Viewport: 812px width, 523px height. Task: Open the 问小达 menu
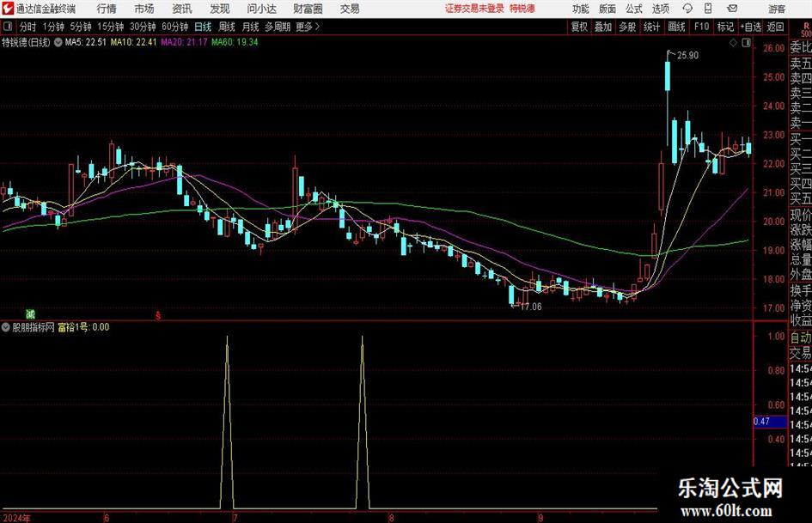tap(261, 9)
